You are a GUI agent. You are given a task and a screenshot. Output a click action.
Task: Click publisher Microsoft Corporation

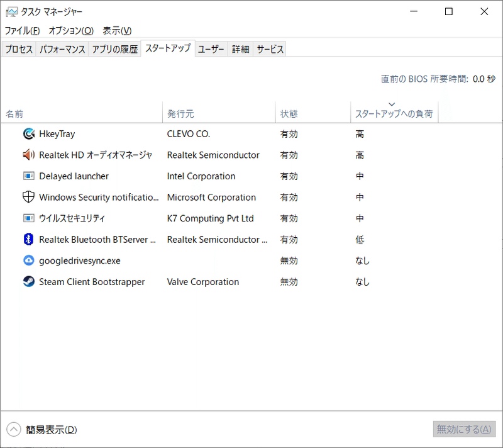211,197
